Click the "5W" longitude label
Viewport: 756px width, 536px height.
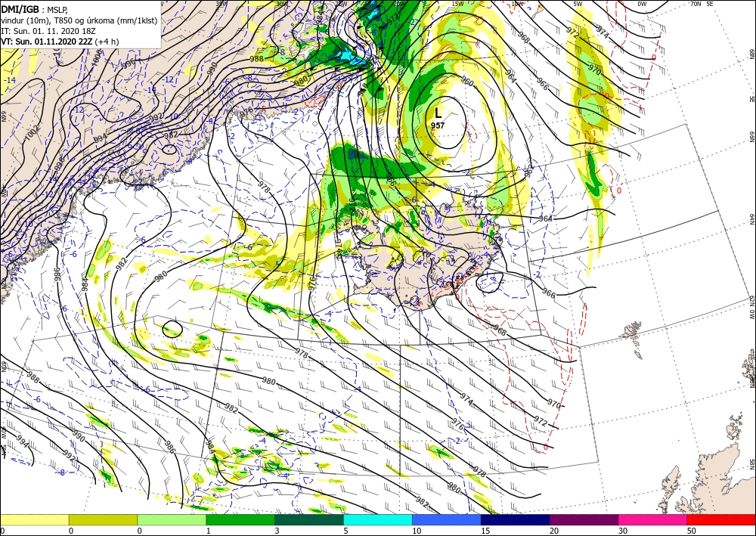click(578, 4)
